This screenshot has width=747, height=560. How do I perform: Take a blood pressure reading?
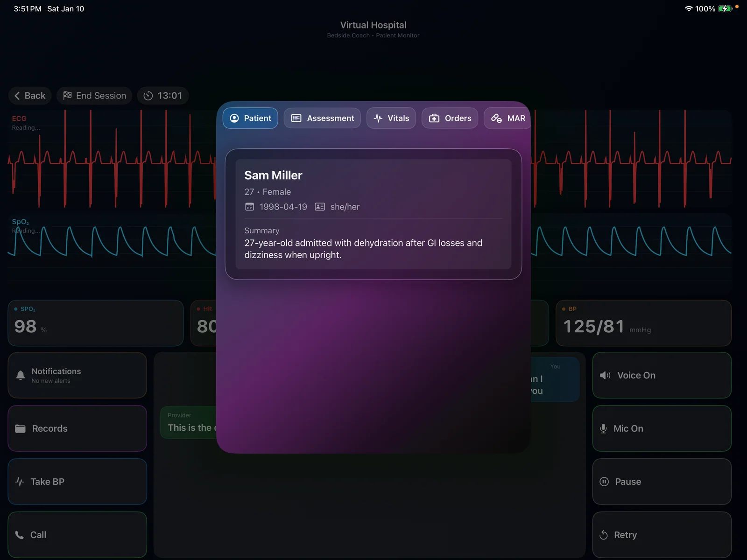pyautogui.click(x=78, y=482)
